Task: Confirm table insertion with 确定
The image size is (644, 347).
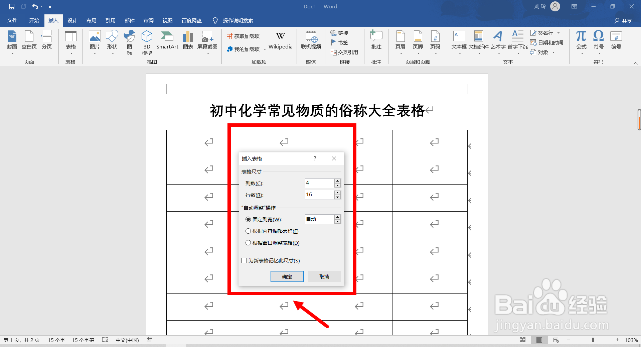Action: point(287,276)
